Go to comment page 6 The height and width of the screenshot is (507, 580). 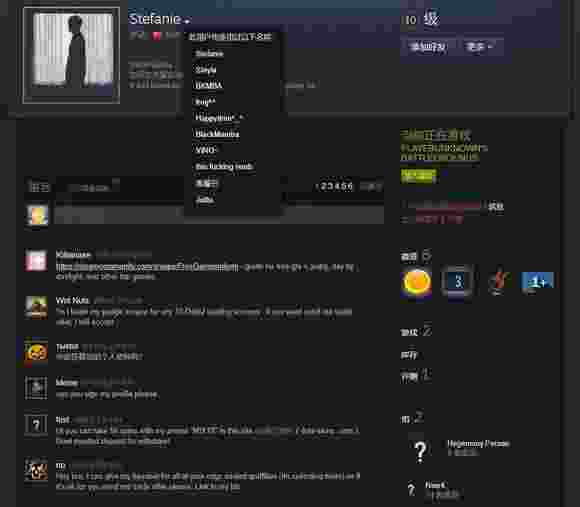coord(350,186)
